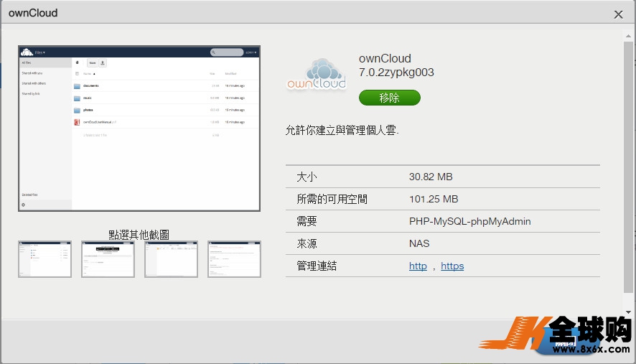636x364 pixels.
Task: Click the scrollbar down arrow
Action: pos(628,312)
